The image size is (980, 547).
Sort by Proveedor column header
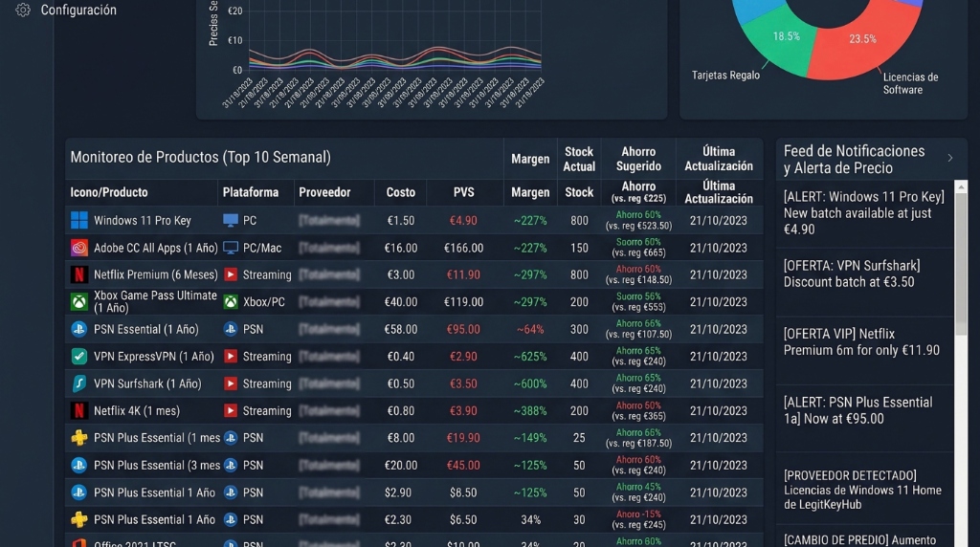pos(324,192)
